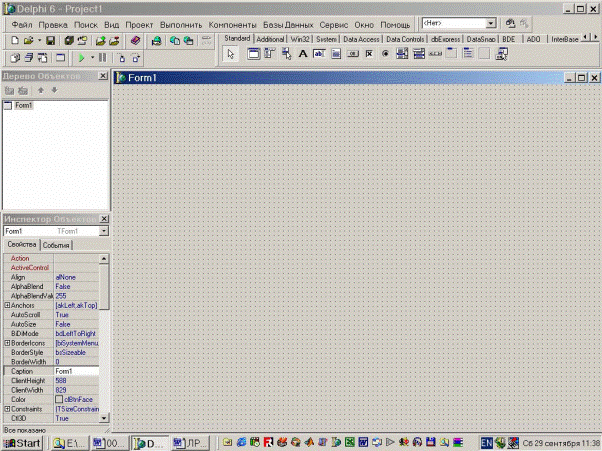Screen dimensions: 602x451
Task: Click the Open file folder icon
Action: pos(28,40)
